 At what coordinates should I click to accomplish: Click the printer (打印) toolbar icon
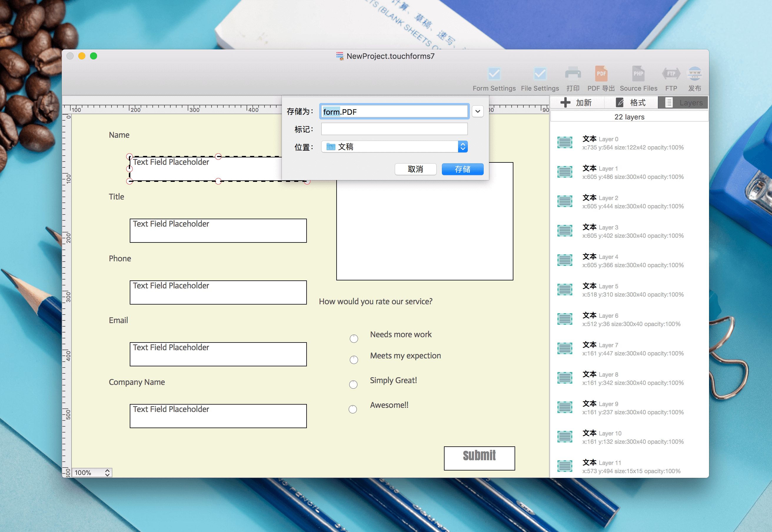[x=573, y=74]
